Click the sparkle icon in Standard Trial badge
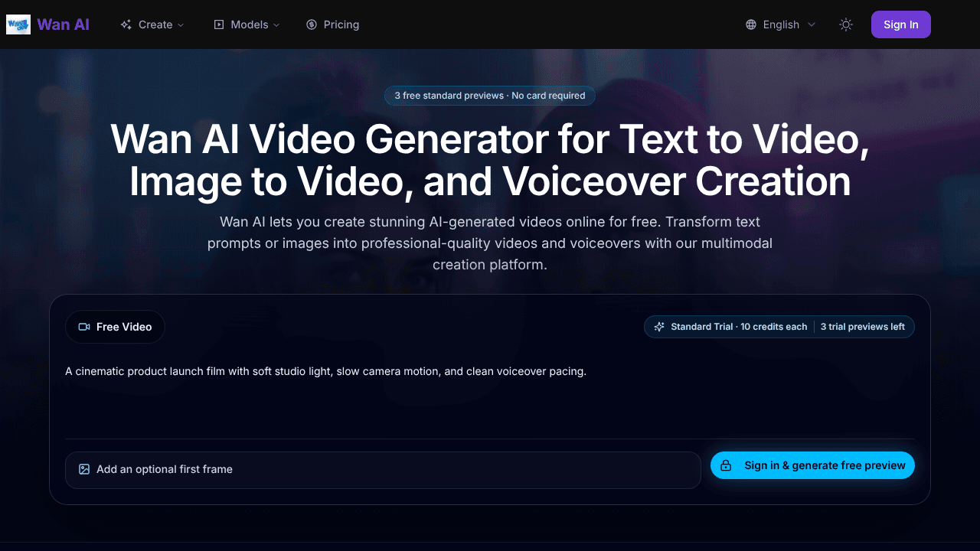980x551 pixels. pyautogui.click(x=659, y=327)
